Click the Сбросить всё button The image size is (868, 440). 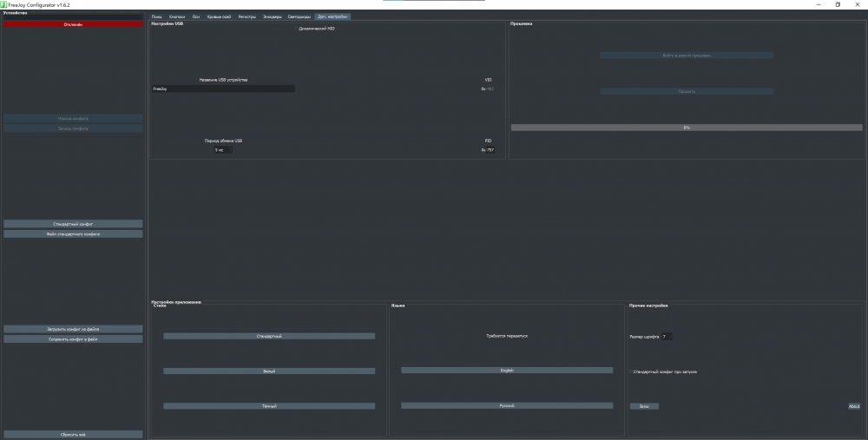(x=73, y=435)
